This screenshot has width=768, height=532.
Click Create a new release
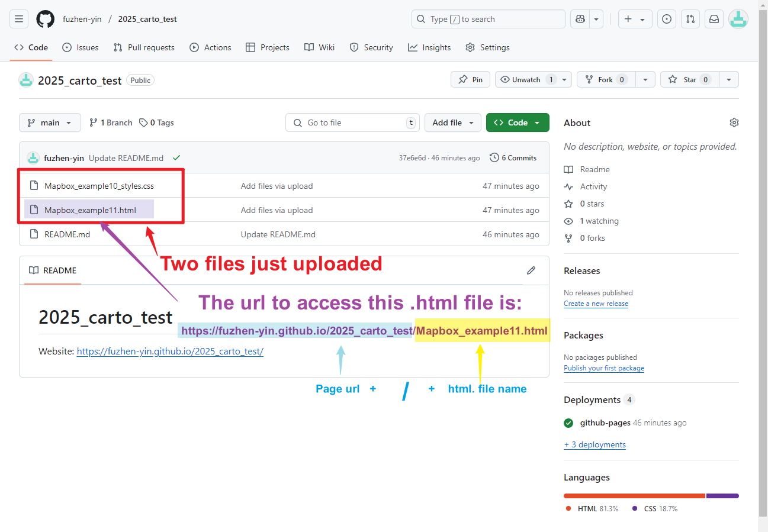click(x=596, y=304)
